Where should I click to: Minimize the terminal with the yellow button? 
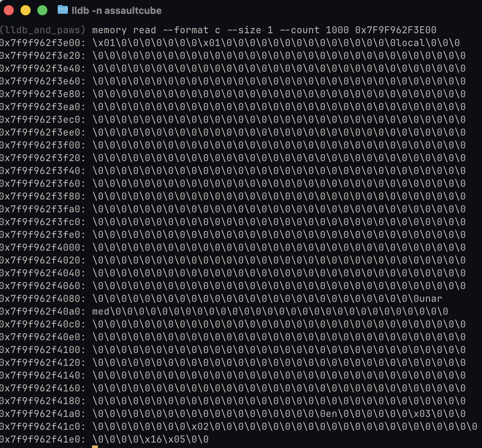[26, 10]
